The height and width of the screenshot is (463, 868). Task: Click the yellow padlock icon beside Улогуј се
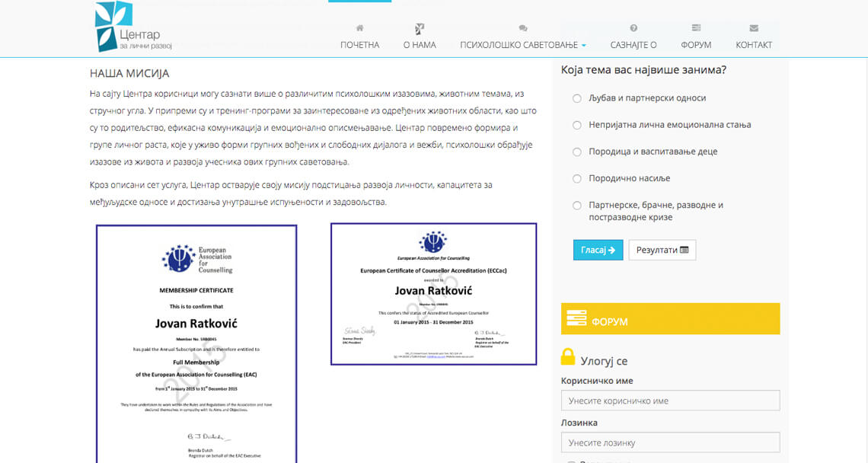pyautogui.click(x=568, y=356)
